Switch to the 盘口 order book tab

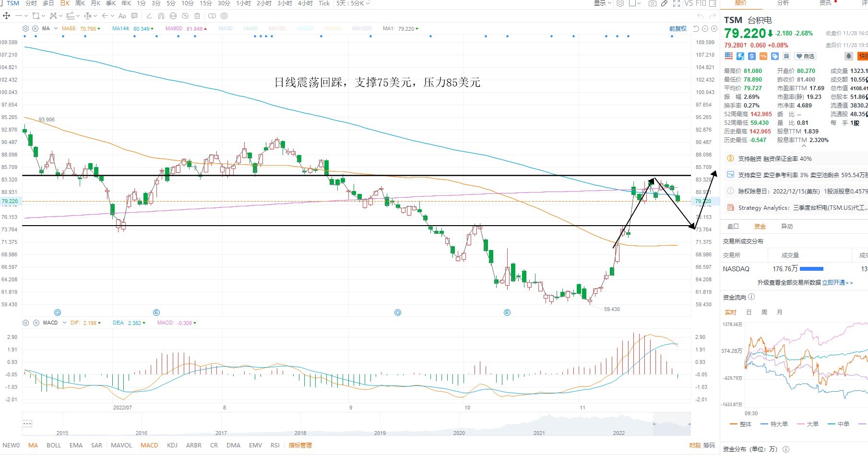(733, 226)
